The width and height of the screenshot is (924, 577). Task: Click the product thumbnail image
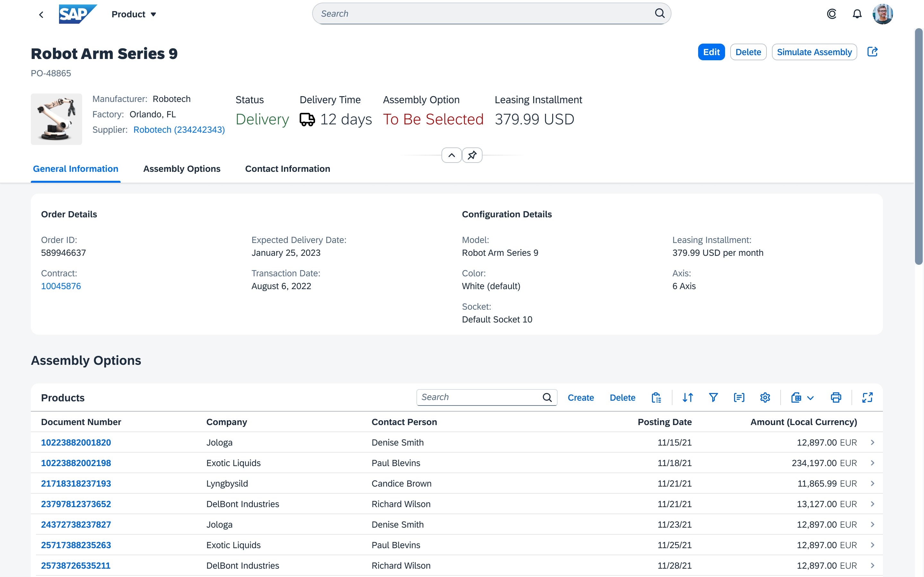pyautogui.click(x=56, y=118)
